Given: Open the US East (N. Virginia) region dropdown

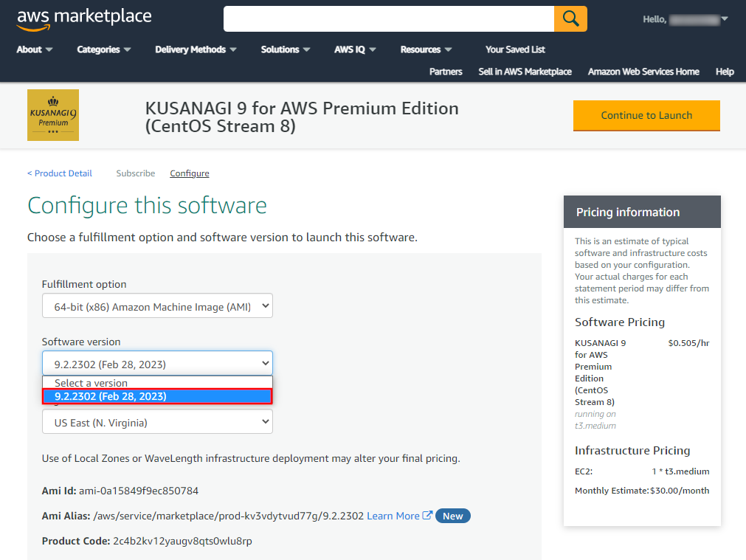Looking at the screenshot, I should (x=157, y=422).
